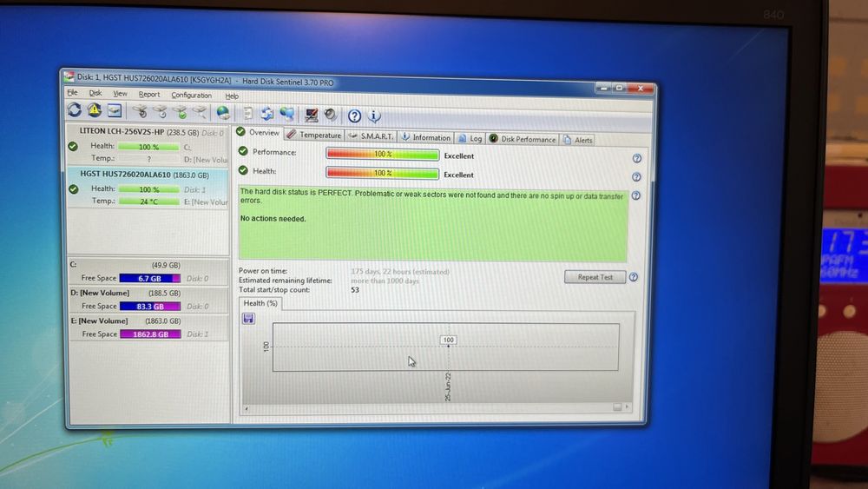Switch to the Temperature tab

pyautogui.click(x=314, y=135)
